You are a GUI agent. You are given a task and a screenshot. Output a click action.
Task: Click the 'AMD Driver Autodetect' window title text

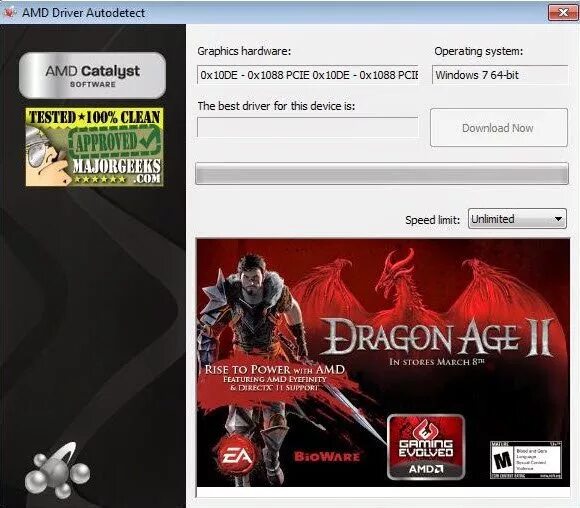(x=84, y=13)
